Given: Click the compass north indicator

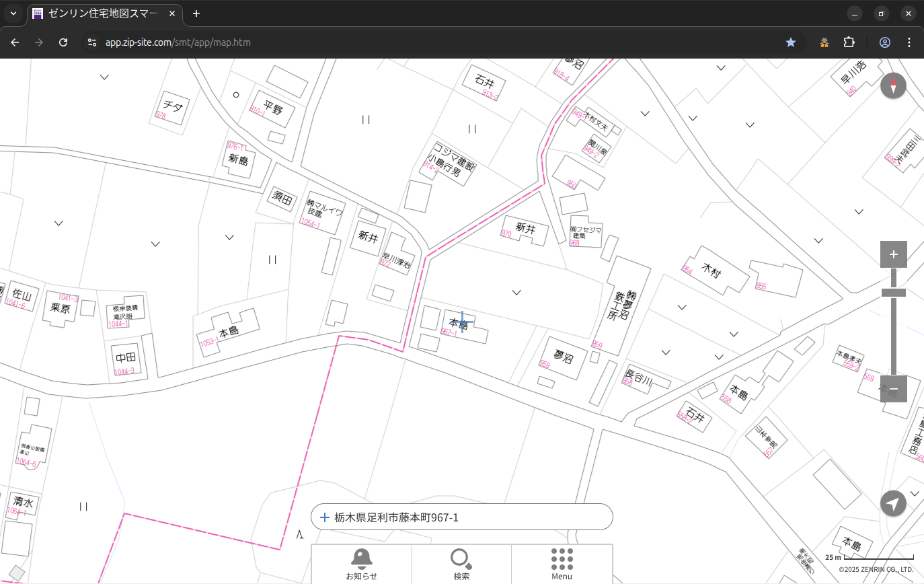Looking at the screenshot, I should [x=893, y=86].
